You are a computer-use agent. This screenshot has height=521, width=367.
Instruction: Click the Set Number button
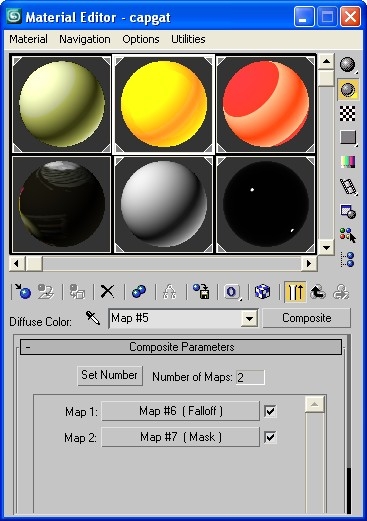tap(110, 375)
